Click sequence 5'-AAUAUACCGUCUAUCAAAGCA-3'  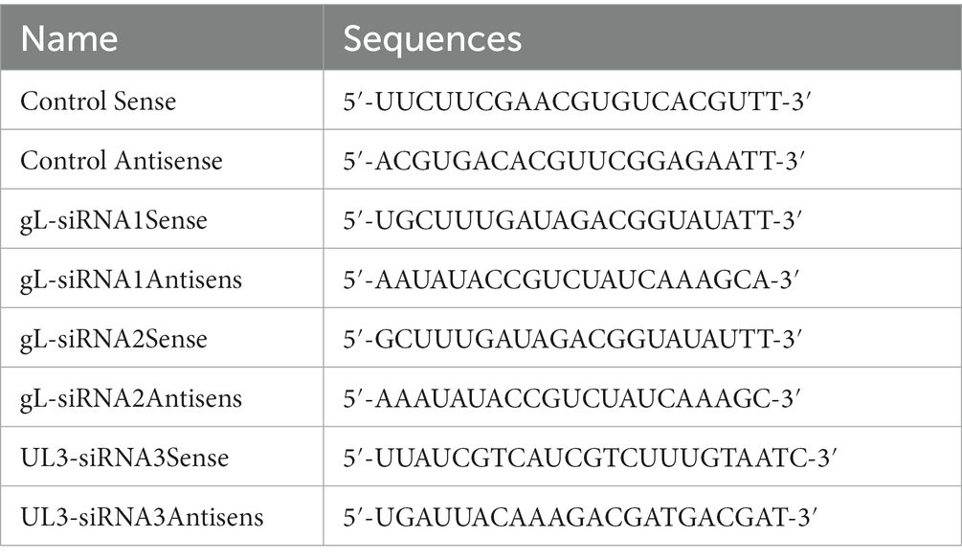pyautogui.click(x=571, y=280)
